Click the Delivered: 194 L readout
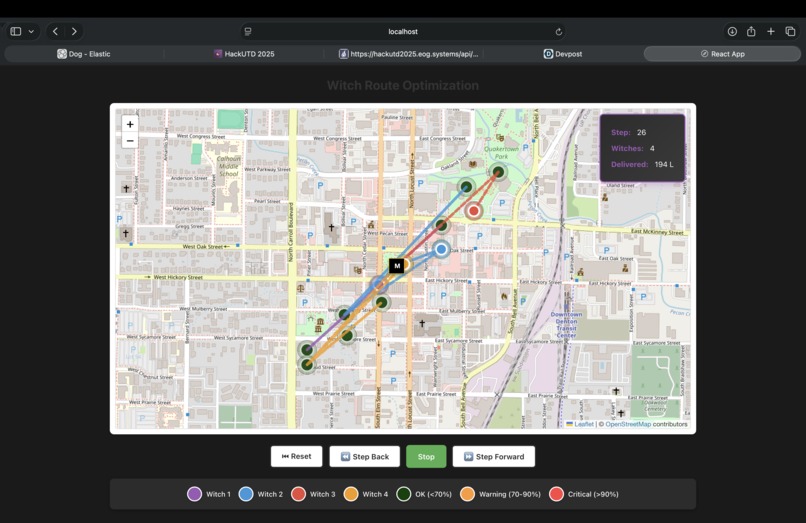This screenshot has width=806, height=523. [642, 164]
